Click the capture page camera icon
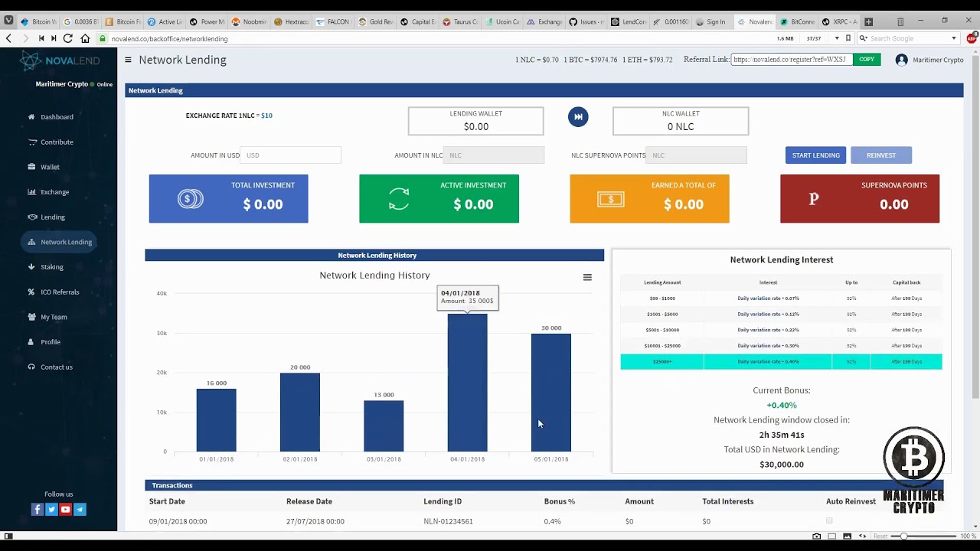Image resolution: width=980 pixels, height=551 pixels. tap(817, 536)
